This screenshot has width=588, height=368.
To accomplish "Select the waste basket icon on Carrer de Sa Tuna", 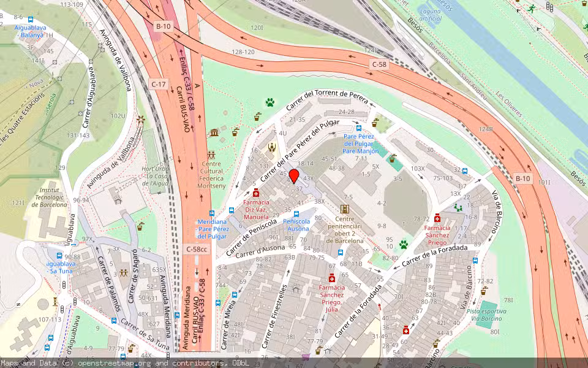I will pyautogui.click(x=130, y=349).
